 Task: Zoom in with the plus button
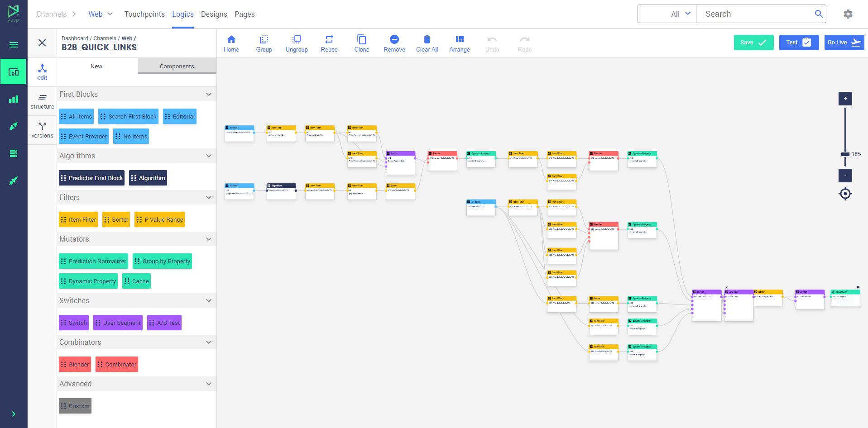coord(845,99)
